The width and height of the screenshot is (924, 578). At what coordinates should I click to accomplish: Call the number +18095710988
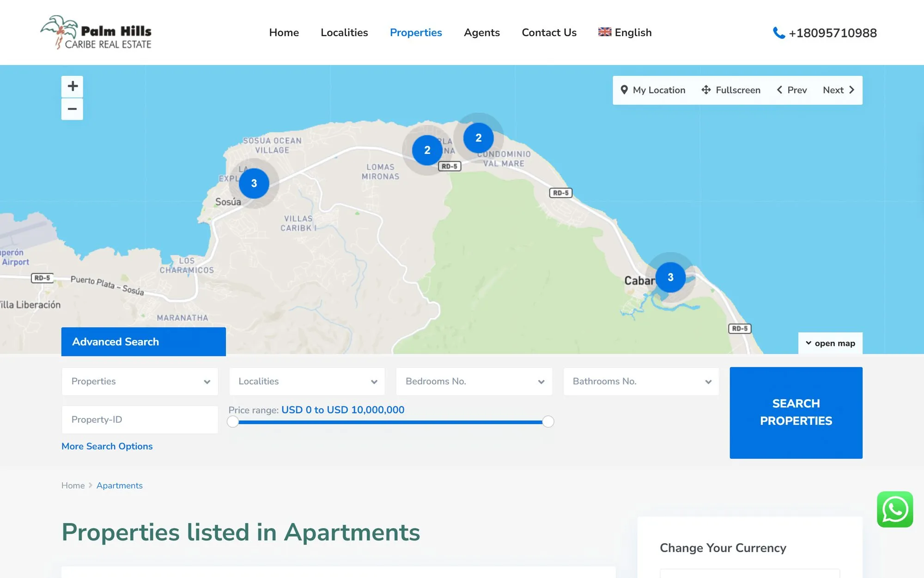coord(833,33)
